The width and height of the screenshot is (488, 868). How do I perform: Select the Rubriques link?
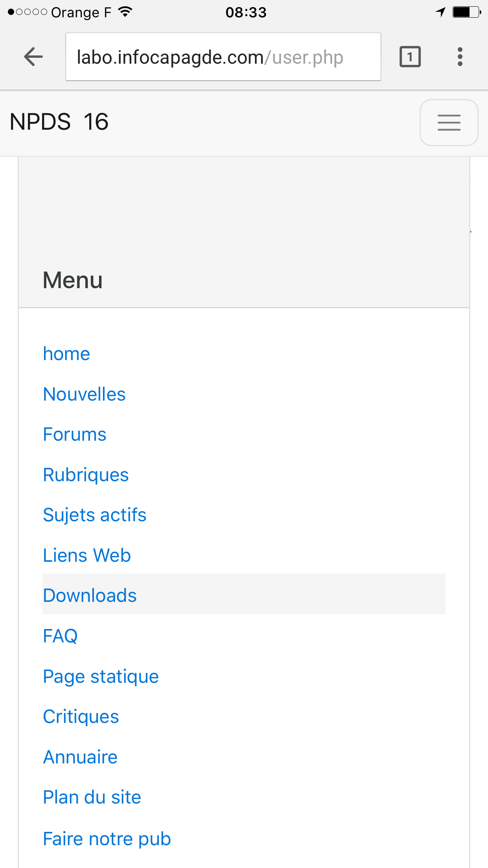point(86,475)
